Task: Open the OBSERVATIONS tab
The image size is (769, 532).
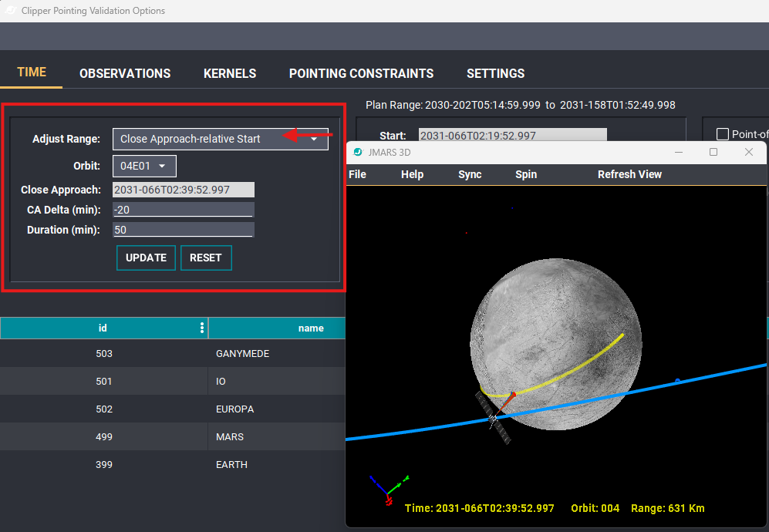Action: click(125, 73)
